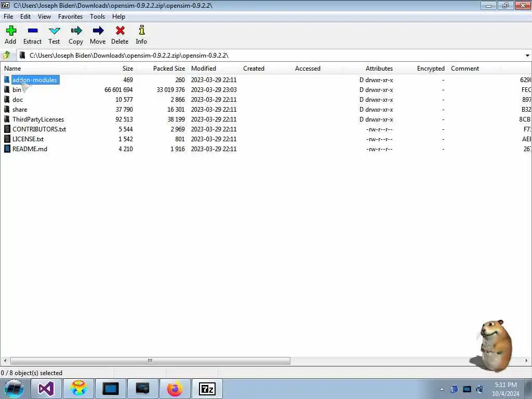Select the ThirdPartyLicenses folder icon
Screen dimensions: 532x399
click(x=7, y=119)
